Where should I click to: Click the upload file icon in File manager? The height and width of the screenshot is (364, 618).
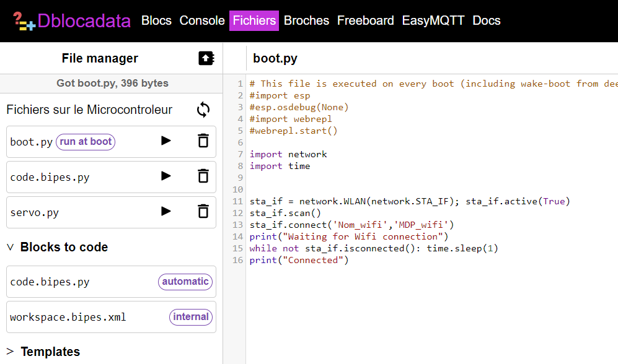pos(206,58)
